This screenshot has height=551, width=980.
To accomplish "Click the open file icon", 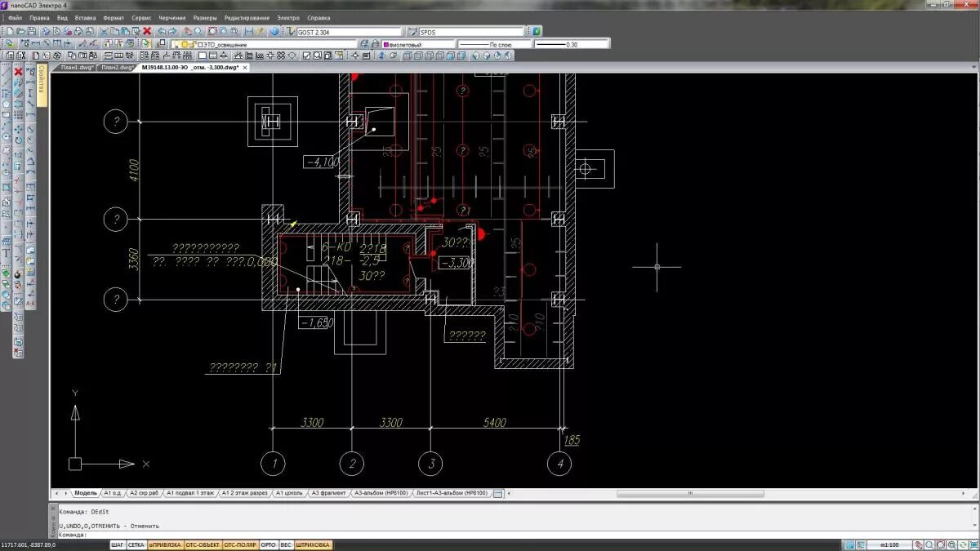I will [x=20, y=31].
